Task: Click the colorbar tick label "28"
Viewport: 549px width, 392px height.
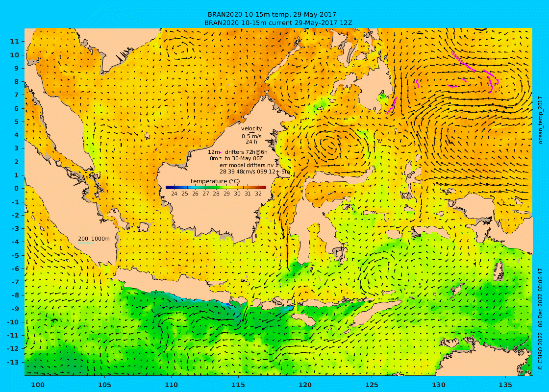Action: pos(216,194)
